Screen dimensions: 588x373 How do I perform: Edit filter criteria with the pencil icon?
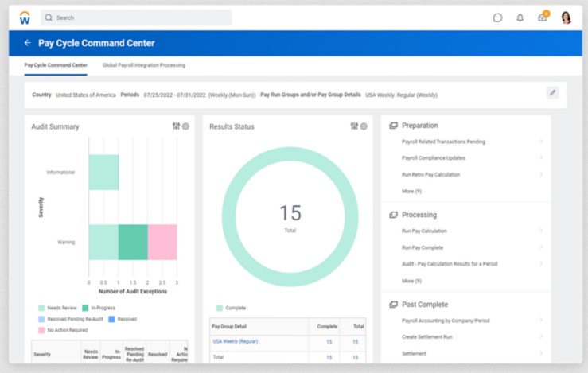[552, 92]
